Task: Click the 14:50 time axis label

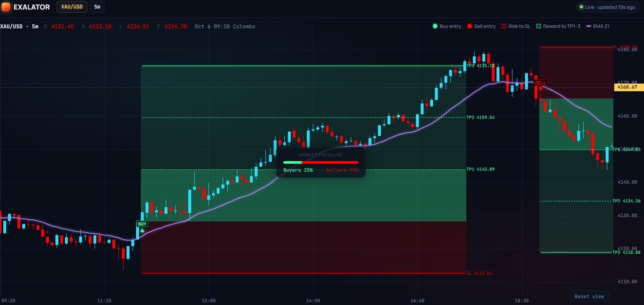Action: 313,300
